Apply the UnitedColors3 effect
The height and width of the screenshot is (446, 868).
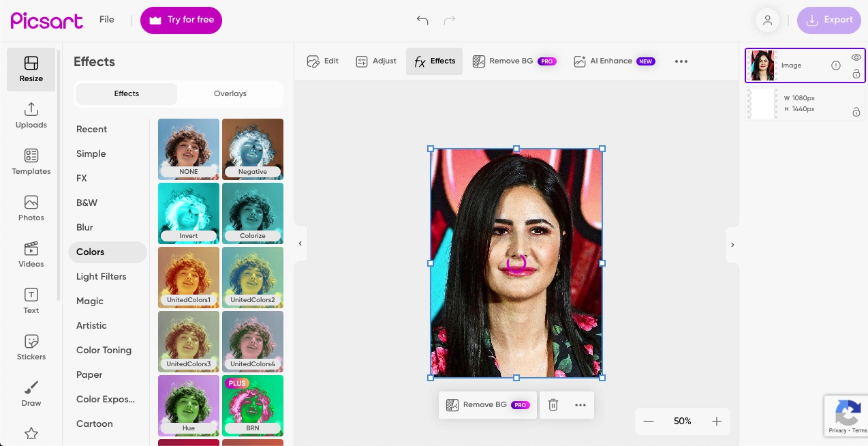tap(189, 342)
